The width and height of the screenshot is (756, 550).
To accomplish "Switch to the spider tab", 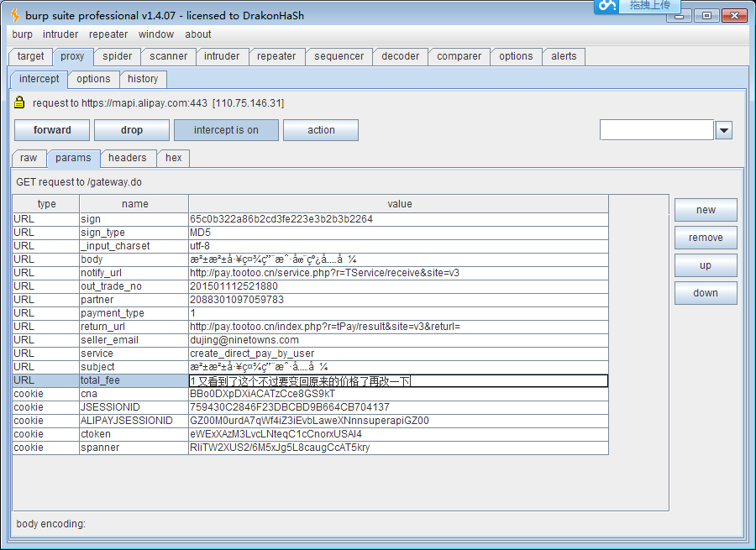I will (117, 56).
